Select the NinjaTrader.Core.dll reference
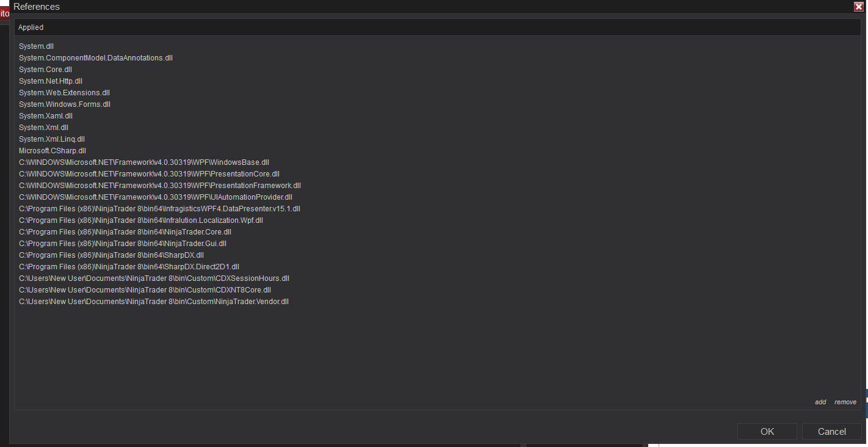The height and width of the screenshot is (447, 868). (x=125, y=232)
